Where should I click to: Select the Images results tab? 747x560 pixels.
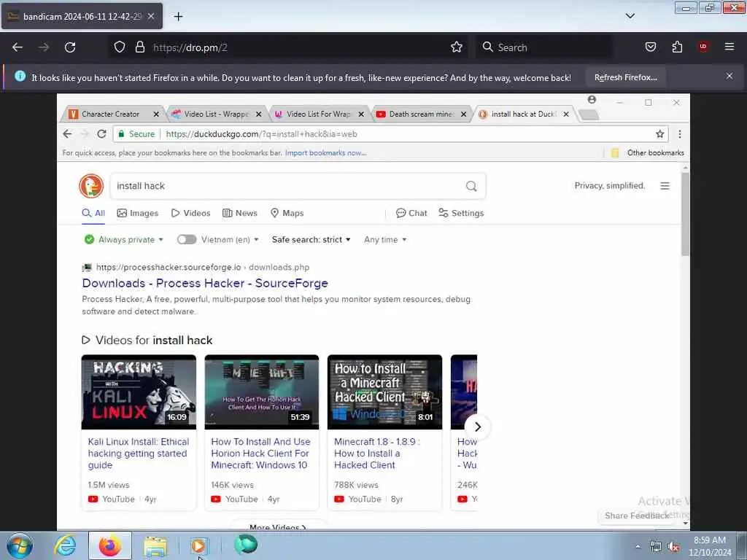point(138,213)
